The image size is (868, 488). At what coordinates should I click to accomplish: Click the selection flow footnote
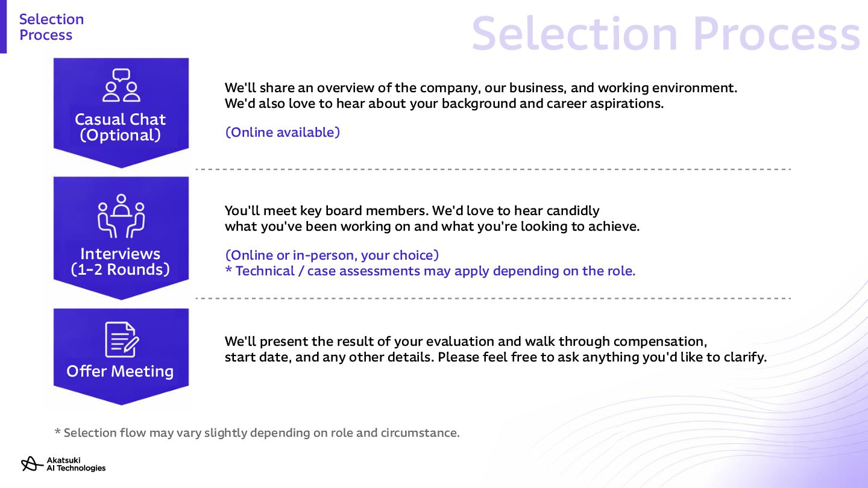point(257,433)
